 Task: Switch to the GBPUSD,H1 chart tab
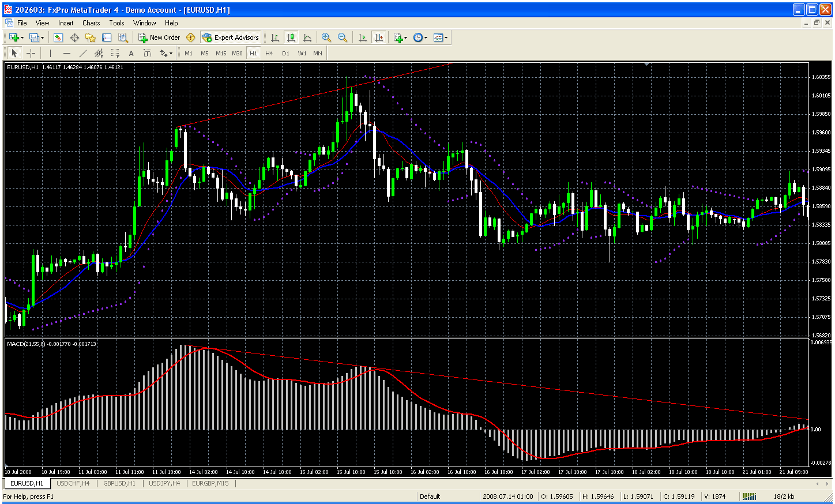[x=119, y=483]
